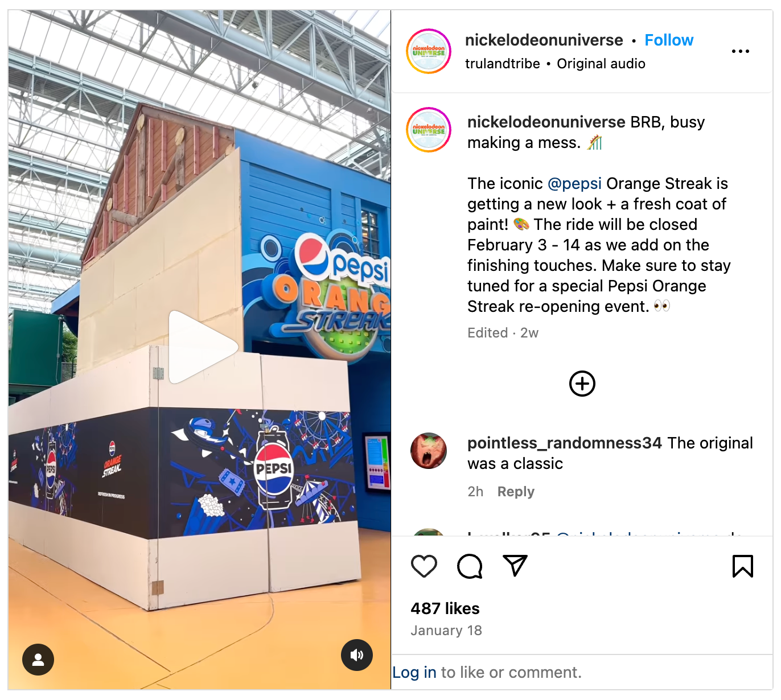The image size is (781, 700).
Task: Open comments with the speech bubble icon
Action: click(x=470, y=566)
